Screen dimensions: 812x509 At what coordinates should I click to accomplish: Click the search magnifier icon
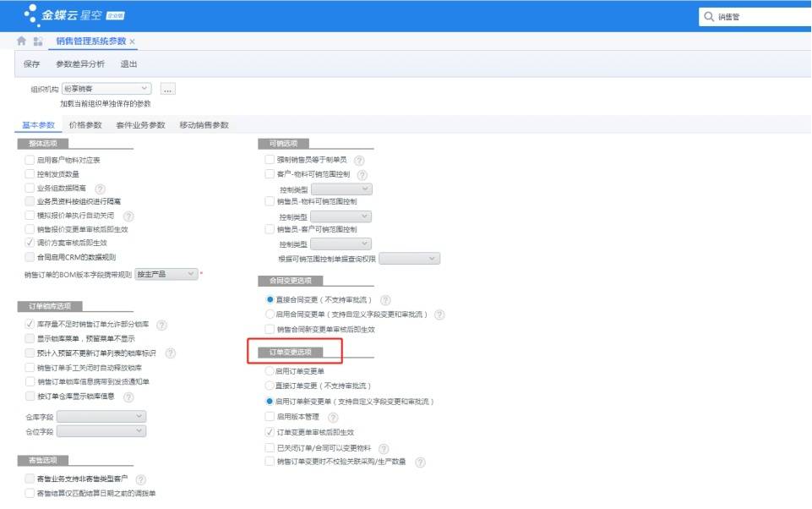[x=709, y=17]
